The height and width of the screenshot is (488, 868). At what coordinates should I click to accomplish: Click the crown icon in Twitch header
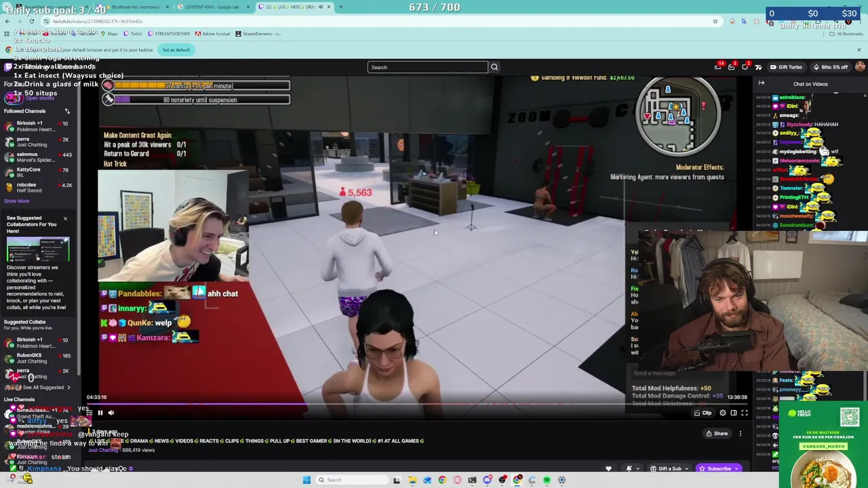[758, 67]
